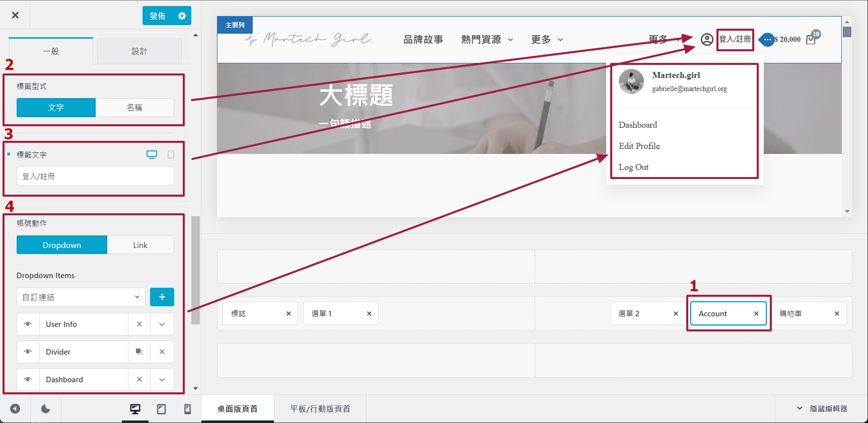This screenshot has height=423, width=868.
Task: Click sidebar scroll down arrow
Action: pos(195,389)
